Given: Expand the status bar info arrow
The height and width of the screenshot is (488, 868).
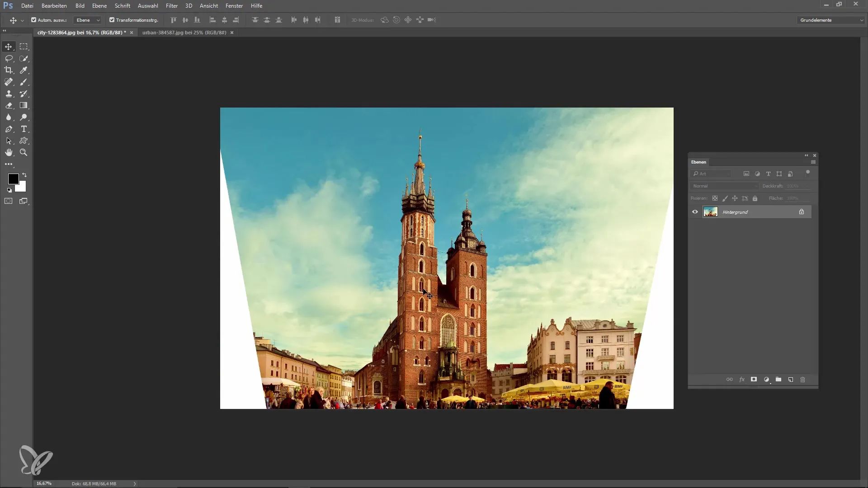Looking at the screenshot, I should tap(135, 483).
